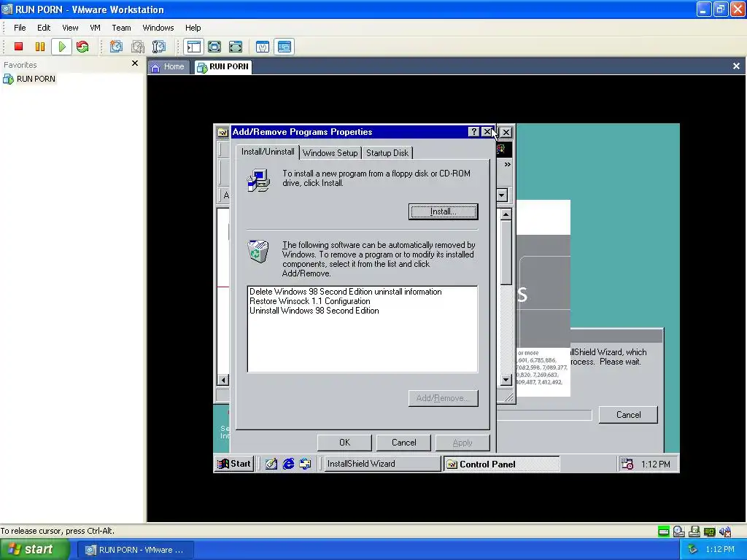Open the Snapshot Manager wrench-clock icon
This screenshot has height=560, width=747.
pyautogui.click(x=158, y=47)
